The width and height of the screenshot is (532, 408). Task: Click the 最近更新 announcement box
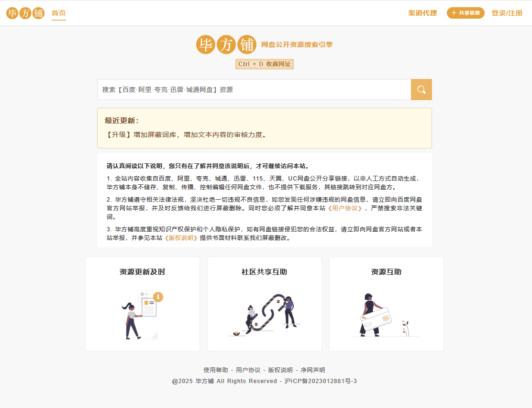coord(264,128)
